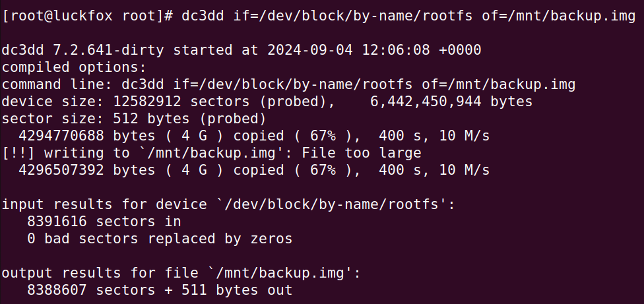
Task: Click the 4294770688 bytes copied progress line
Action: click(x=254, y=136)
